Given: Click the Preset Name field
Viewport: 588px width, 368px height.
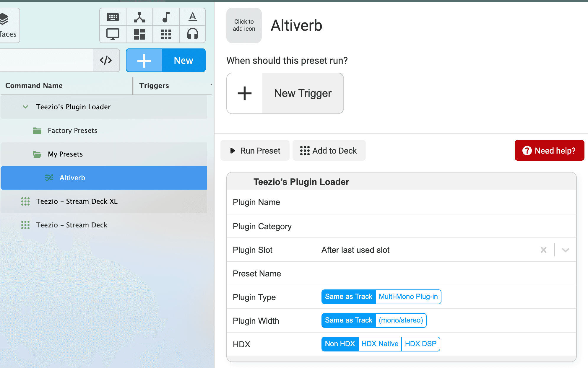Looking at the screenshot, I should click(402, 273).
